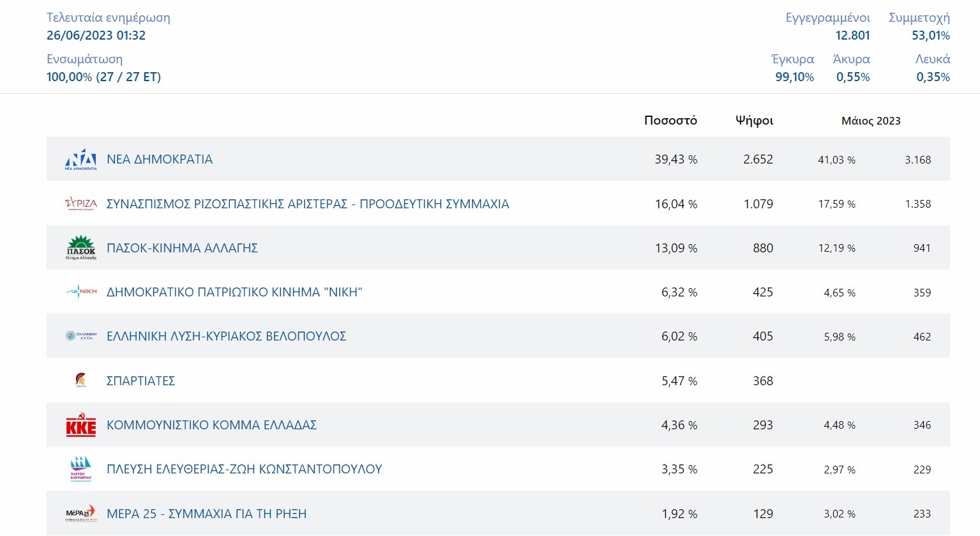Click the Εγγεγραμμένοι label
This screenshot has width=980, height=536.
(827, 18)
